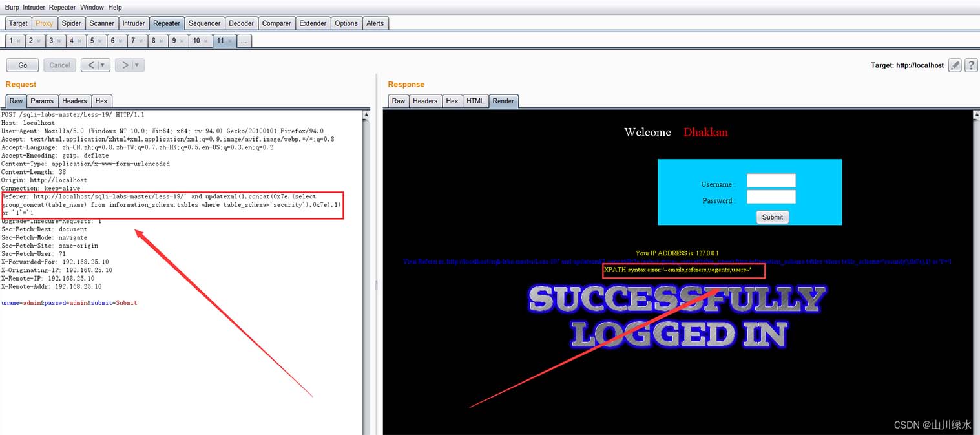Switch to the Extender tool tab
This screenshot has width=980, height=435.
313,23
